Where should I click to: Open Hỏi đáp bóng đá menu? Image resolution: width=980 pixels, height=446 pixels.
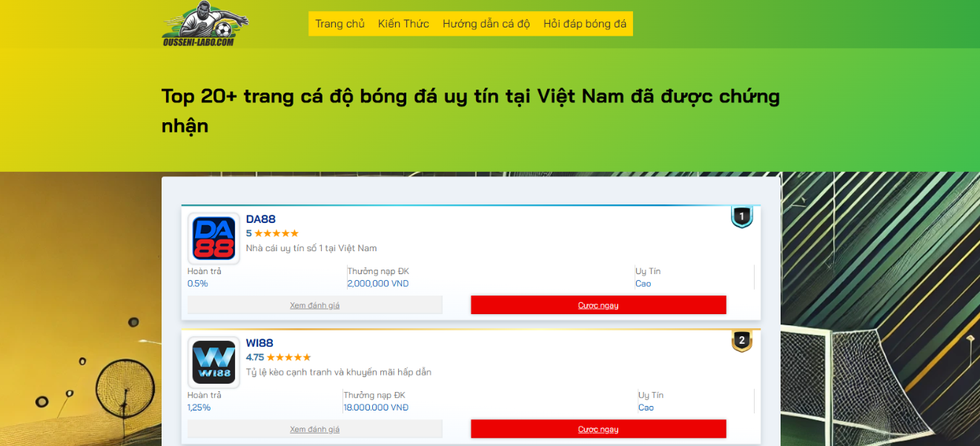[x=585, y=24]
